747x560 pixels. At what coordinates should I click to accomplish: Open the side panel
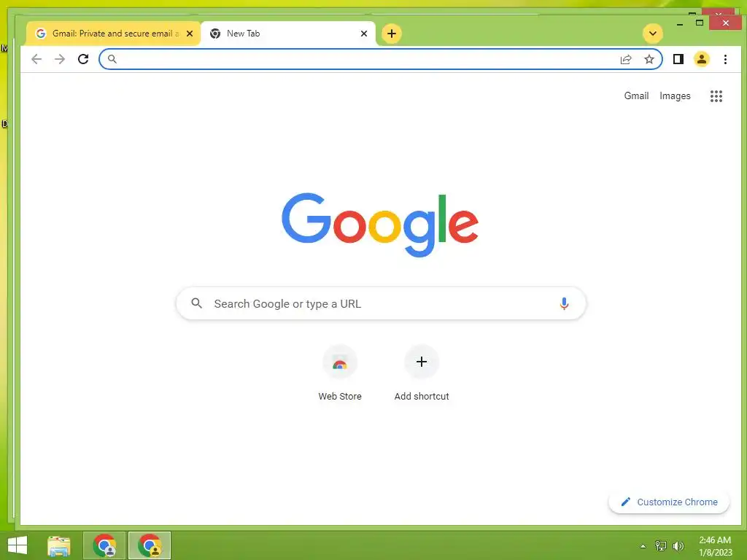tap(678, 59)
